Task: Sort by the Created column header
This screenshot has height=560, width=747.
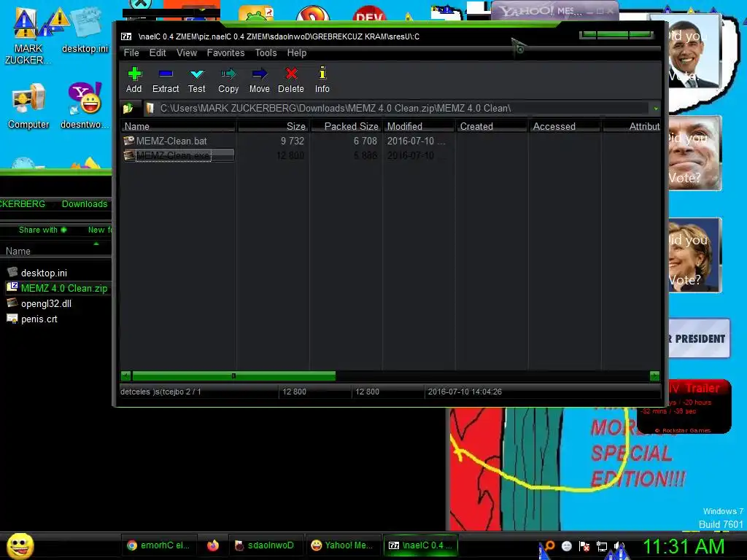Action: [x=492, y=126]
